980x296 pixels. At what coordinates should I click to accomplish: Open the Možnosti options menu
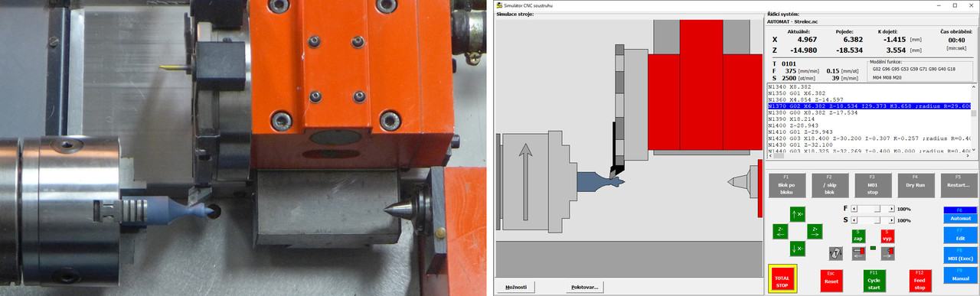tap(516, 287)
